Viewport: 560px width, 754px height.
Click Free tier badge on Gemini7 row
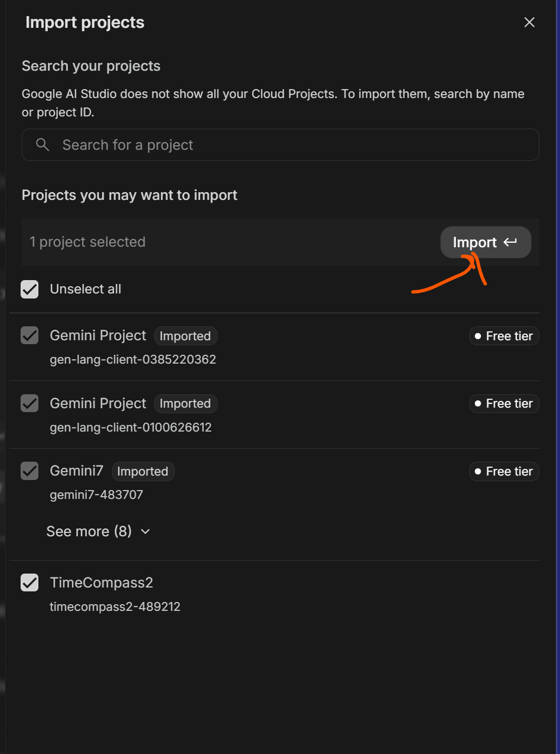[x=504, y=471]
